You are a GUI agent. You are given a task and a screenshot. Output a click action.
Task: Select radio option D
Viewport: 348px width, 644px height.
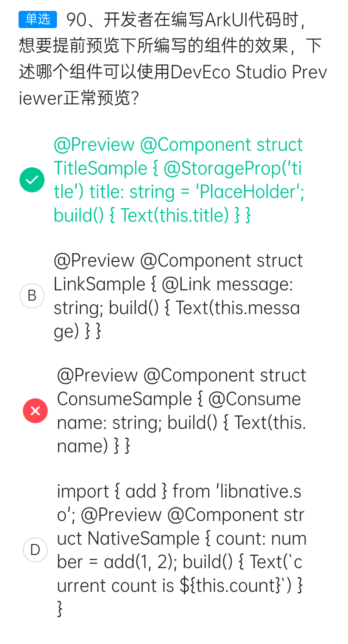[35, 550]
